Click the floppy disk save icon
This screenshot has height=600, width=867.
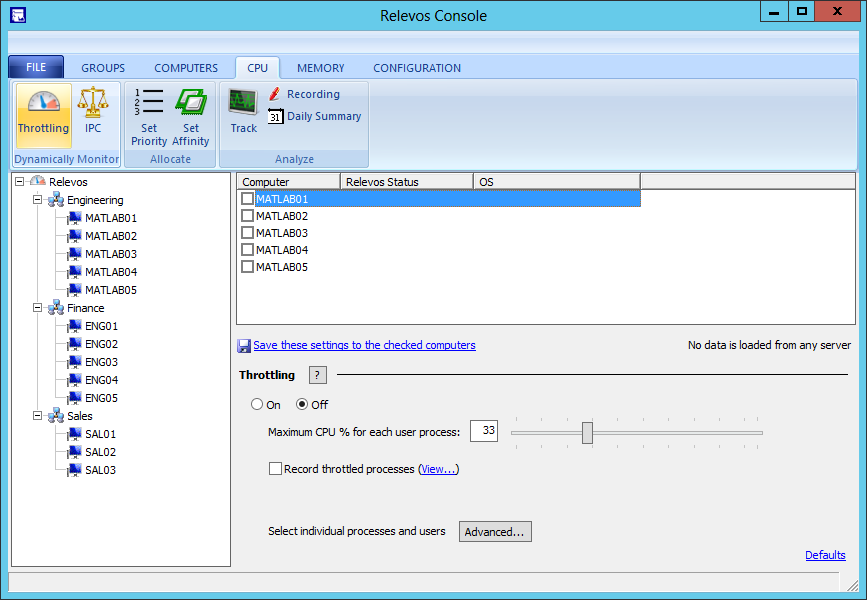pos(244,346)
